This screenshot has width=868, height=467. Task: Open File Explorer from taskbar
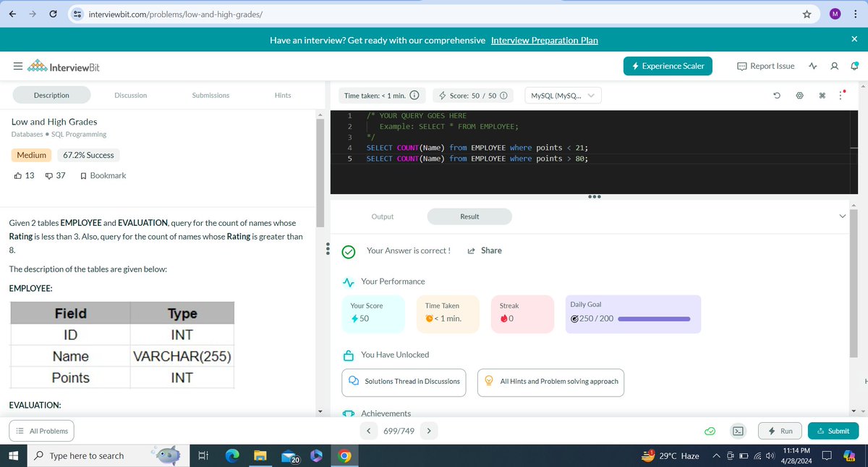pos(260,455)
